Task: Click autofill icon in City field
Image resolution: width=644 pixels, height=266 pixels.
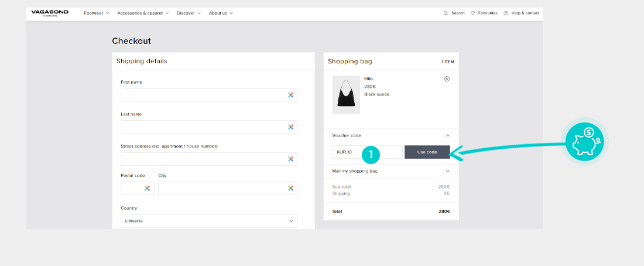Action: (290, 188)
